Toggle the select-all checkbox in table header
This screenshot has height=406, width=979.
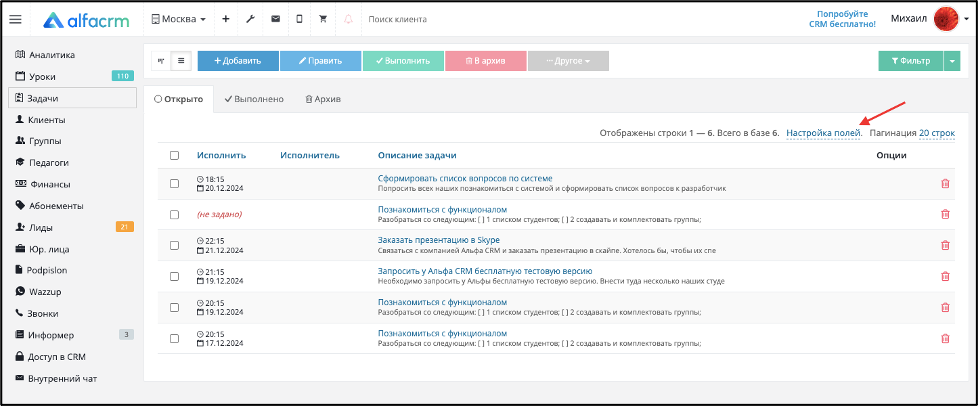coord(174,156)
